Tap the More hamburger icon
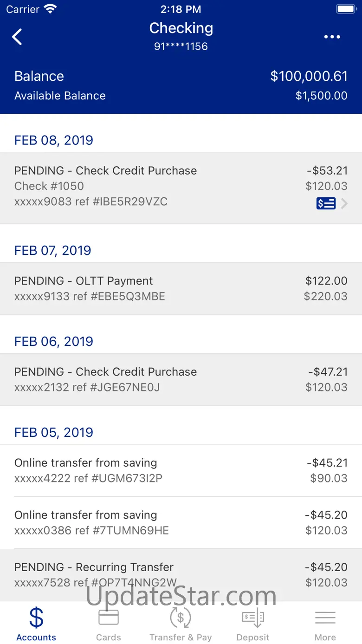Image resolution: width=362 pixels, height=644 pixels. tap(325, 618)
